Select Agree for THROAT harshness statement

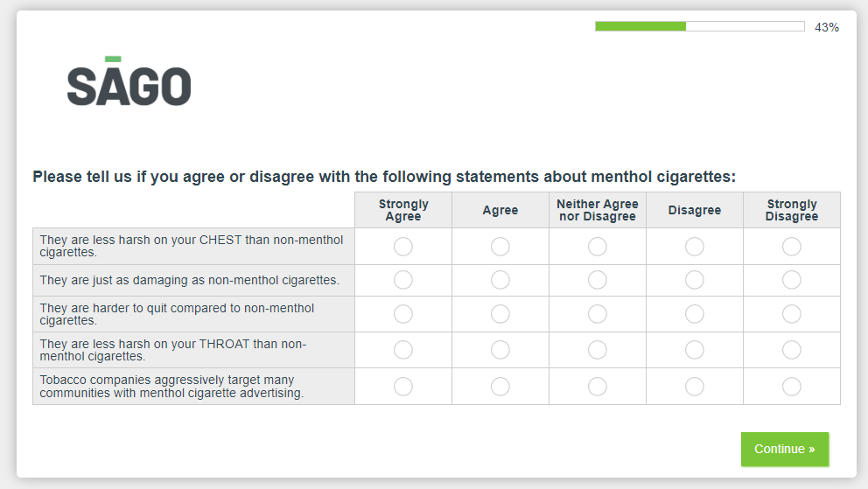[500, 350]
